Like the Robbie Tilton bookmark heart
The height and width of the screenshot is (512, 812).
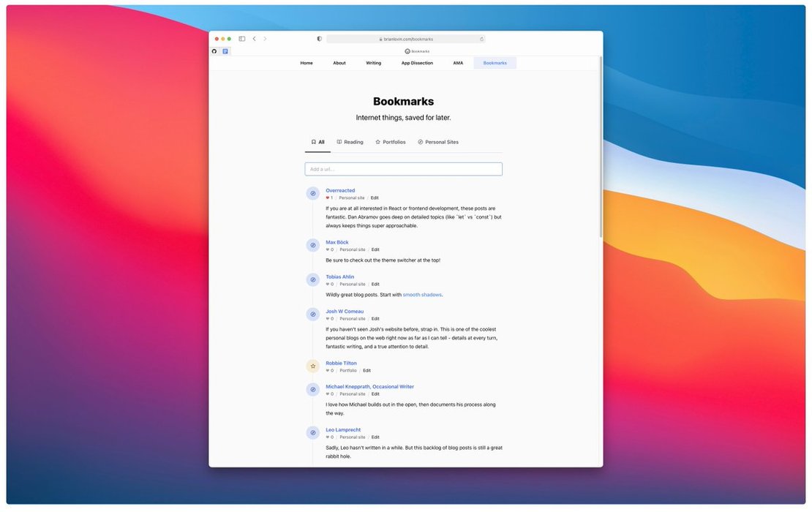(329, 371)
